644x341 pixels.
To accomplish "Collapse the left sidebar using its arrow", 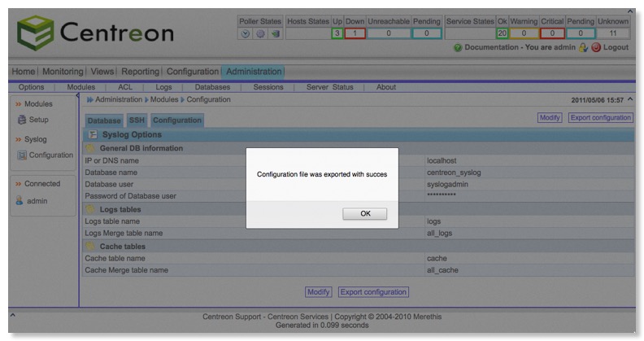I will (78, 97).
